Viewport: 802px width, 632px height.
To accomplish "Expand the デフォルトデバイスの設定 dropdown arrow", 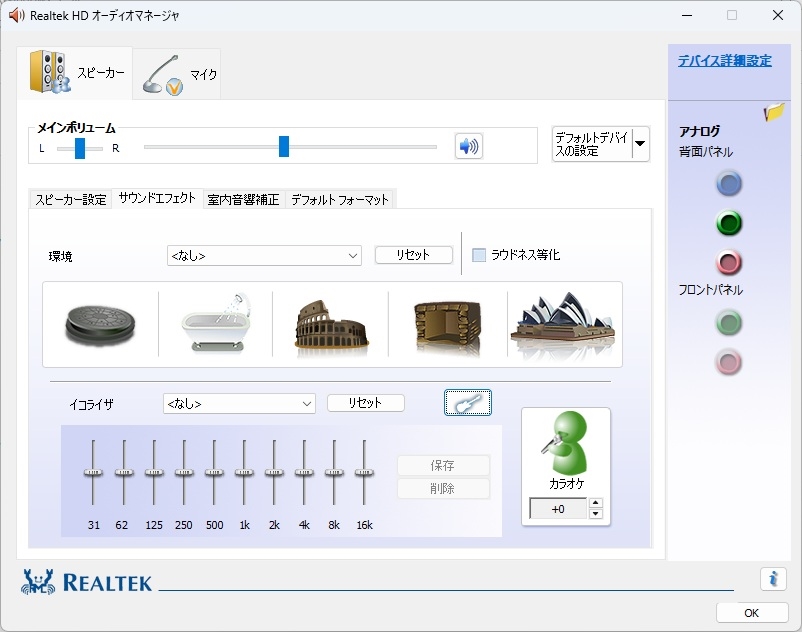I will point(640,144).
